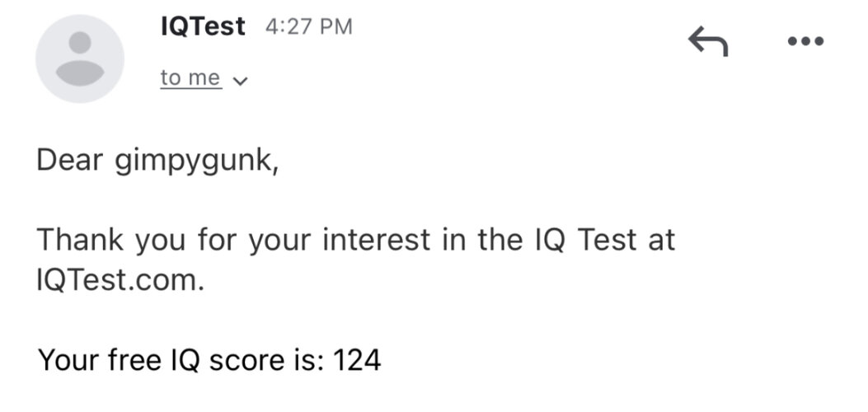Viewport: 868px width, 412px height.
Task: Click the word "interest" in the message body
Action: point(377,240)
